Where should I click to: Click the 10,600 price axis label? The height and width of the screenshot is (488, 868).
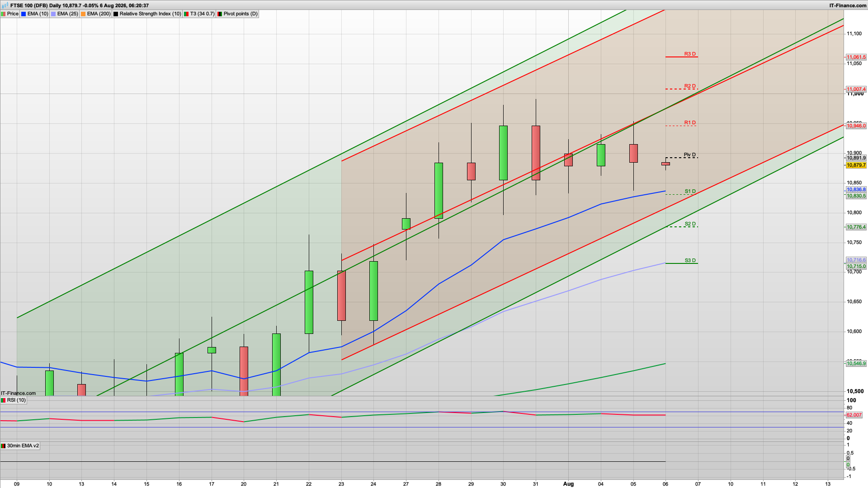tap(854, 332)
